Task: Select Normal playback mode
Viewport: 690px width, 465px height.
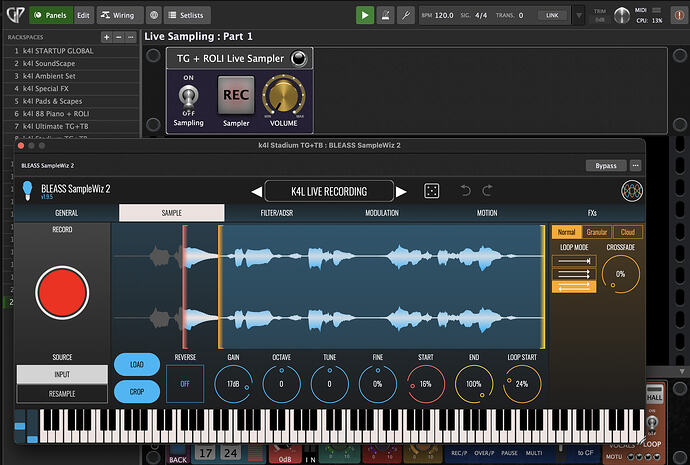Action: (x=567, y=232)
